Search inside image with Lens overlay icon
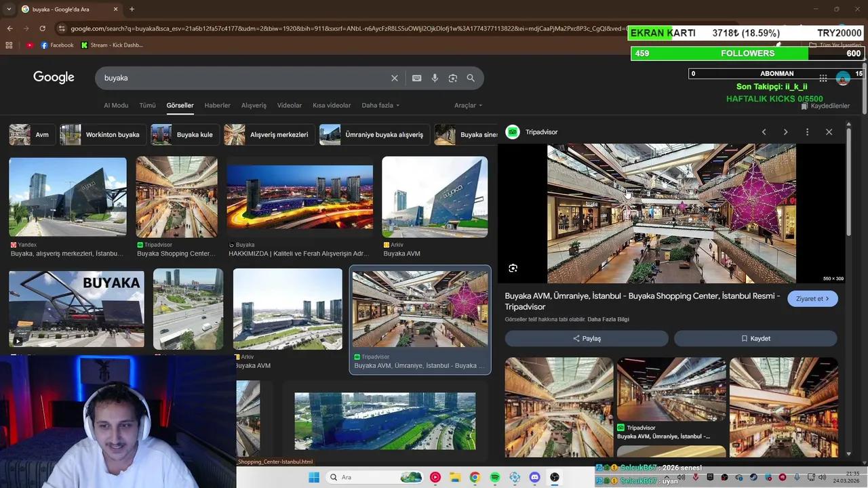This screenshot has height=488, width=868. pyautogui.click(x=513, y=268)
